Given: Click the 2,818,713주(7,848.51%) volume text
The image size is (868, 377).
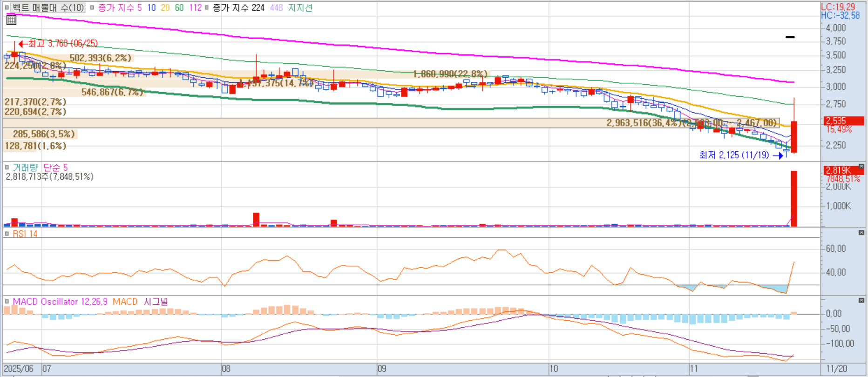Looking at the screenshot, I should (49, 176).
